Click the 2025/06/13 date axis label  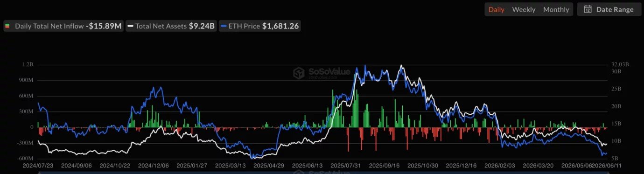point(308,165)
